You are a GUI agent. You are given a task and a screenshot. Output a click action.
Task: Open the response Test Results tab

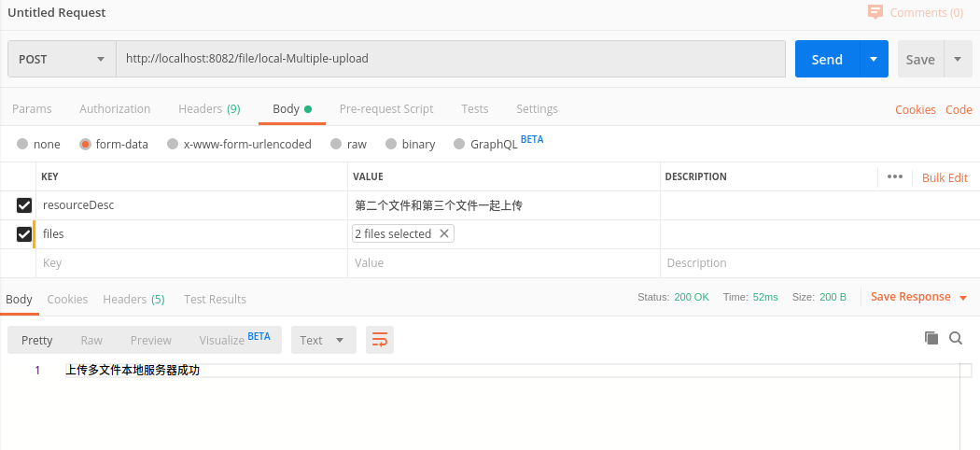215,300
